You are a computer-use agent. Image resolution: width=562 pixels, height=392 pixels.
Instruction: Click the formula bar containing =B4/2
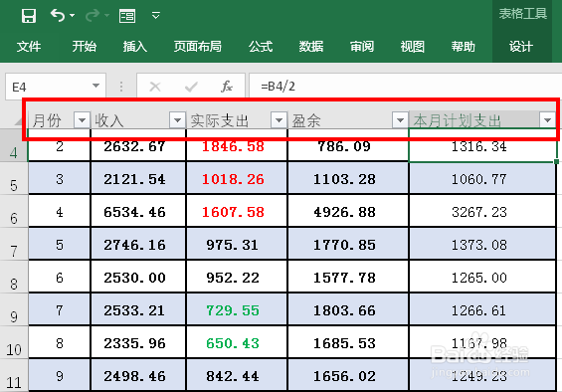pyautogui.click(x=405, y=87)
